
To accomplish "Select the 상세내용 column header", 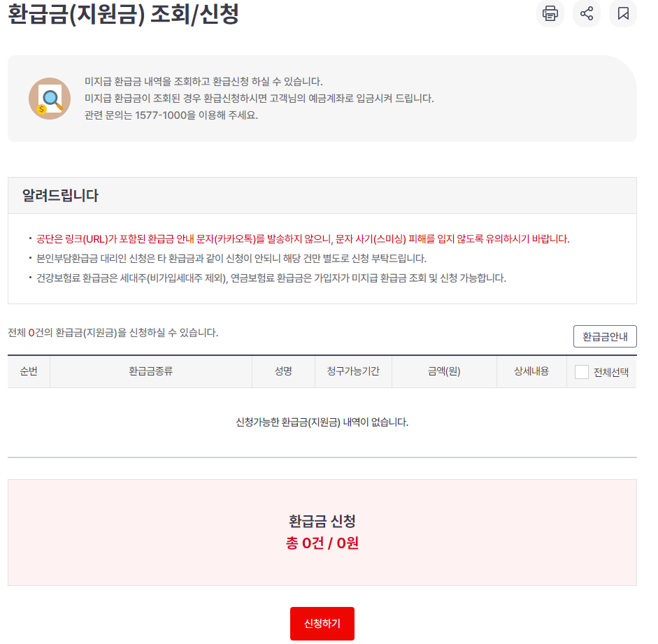I will click(x=531, y=371).
